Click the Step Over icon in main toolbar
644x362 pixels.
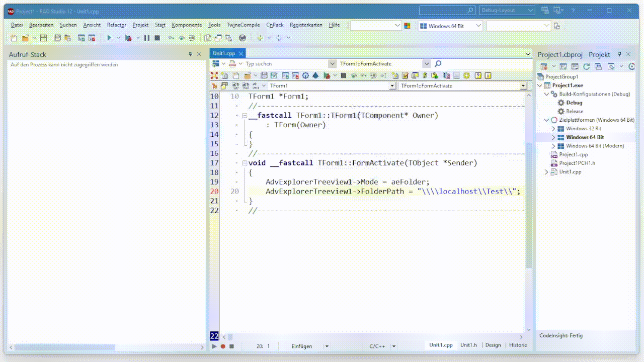(x=182, y=38)
